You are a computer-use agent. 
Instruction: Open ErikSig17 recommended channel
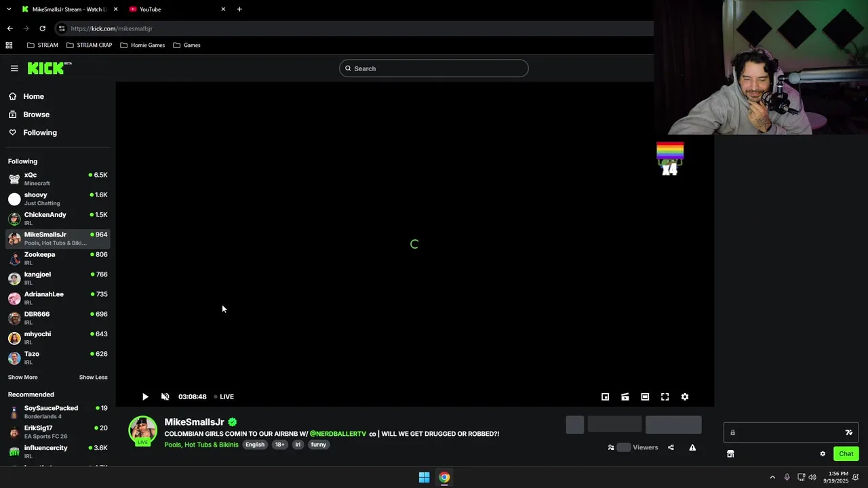(x=58, y=432)
